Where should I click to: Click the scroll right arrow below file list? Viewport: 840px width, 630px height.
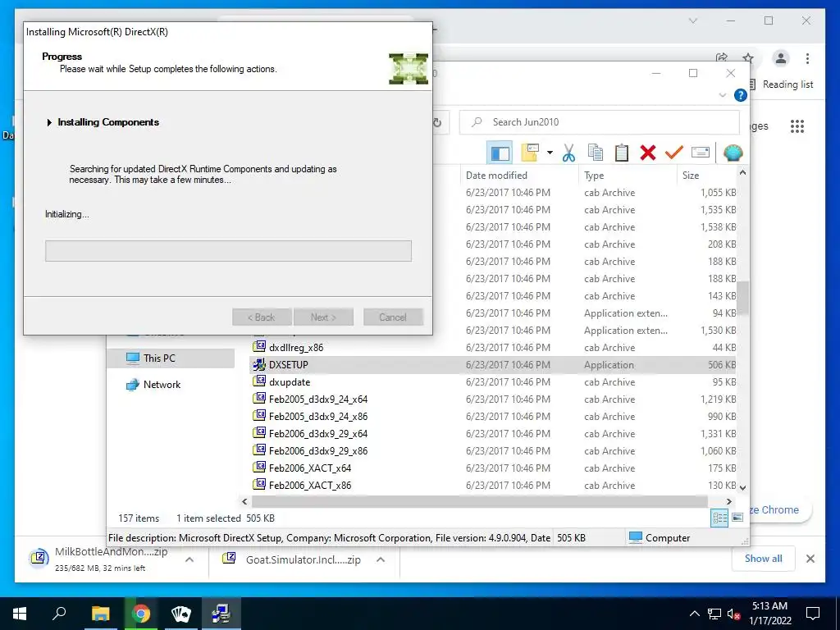pos(728,501)
